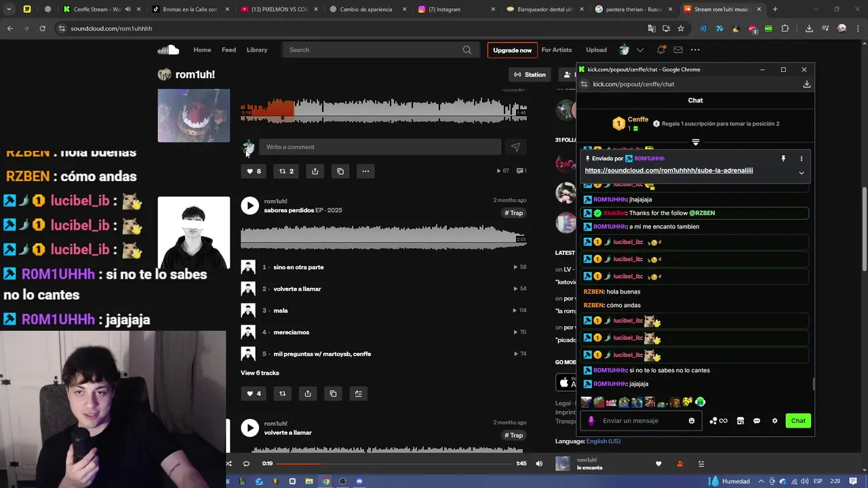Open the SoundCloud logo home link
Image resolution: width=868 pixels, height=488 pixels.
click(168, 49)
